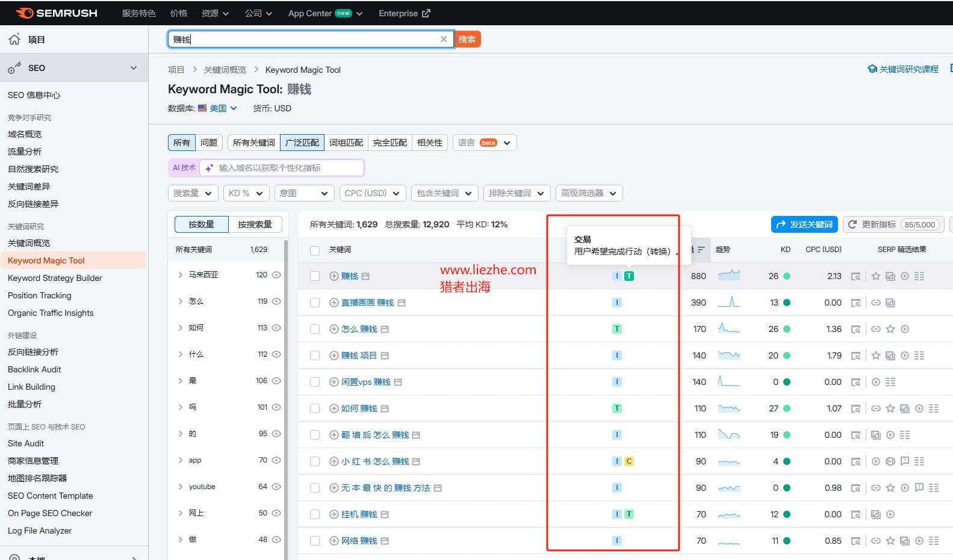Check the box for 小红书 怎么 赚钱
Screen dimensions: 953x560
click(x=315, y=461)
